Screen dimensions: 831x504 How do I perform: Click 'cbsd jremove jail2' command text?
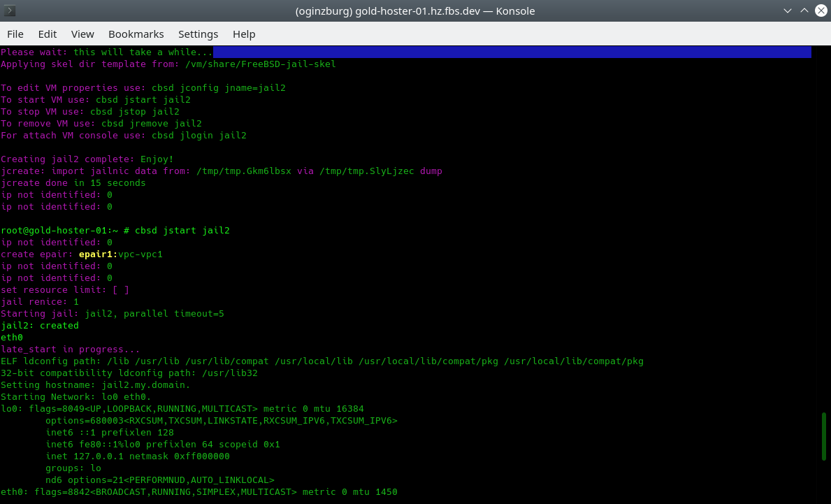(x=152, y=124)
